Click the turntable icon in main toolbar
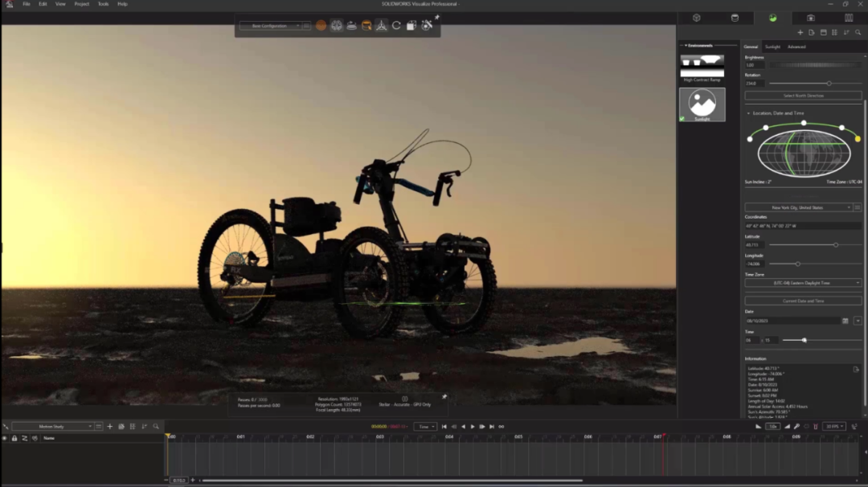Viewport: 868px width, 487px height. [351, 26]
